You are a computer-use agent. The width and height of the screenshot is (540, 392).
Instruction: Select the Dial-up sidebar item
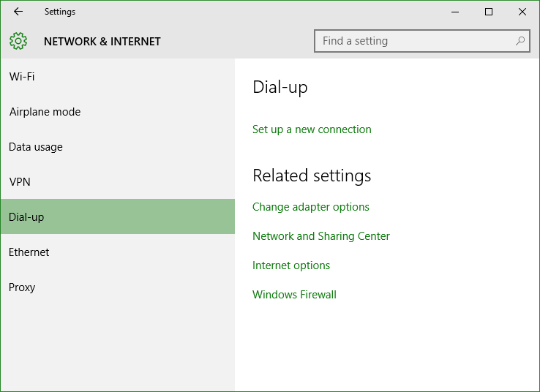point(118,216)
